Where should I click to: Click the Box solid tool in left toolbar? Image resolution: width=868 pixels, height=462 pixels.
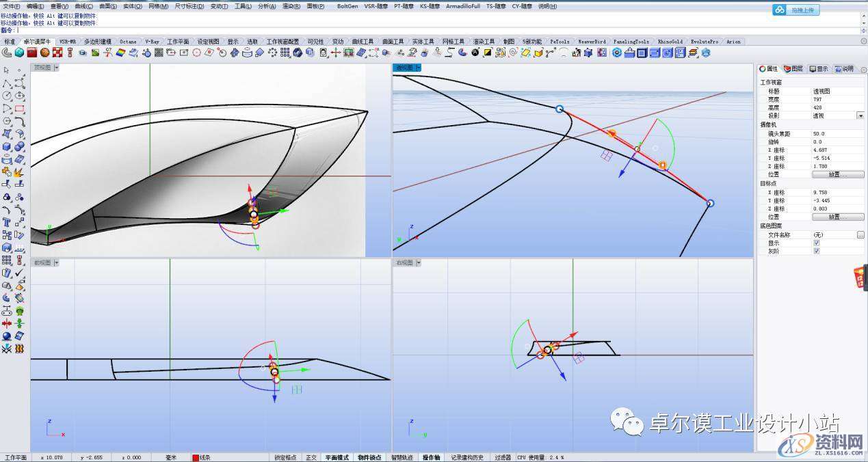[6, 146]
